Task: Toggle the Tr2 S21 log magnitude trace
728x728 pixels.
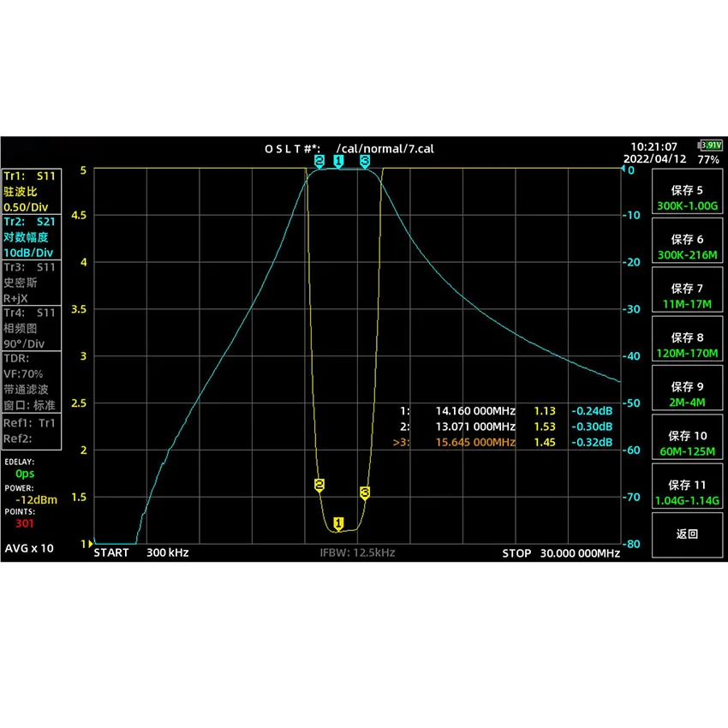Action: [x=28, y=236]
